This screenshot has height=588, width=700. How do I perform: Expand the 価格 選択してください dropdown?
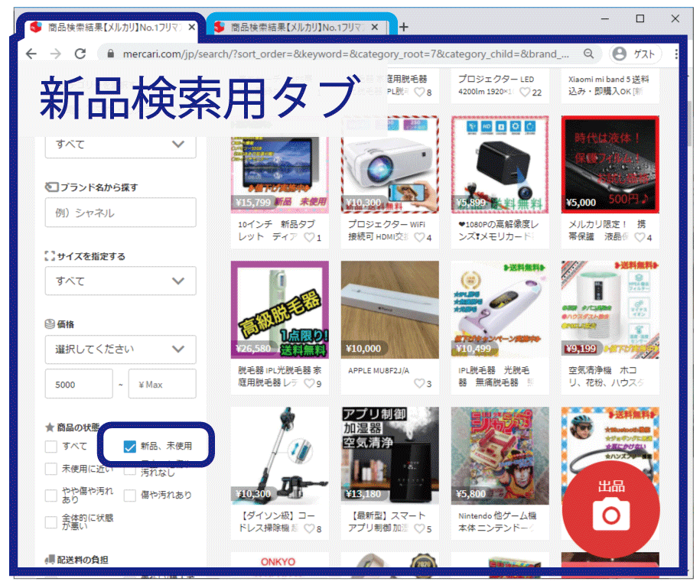pyautogui.click(x=120, y=349)
